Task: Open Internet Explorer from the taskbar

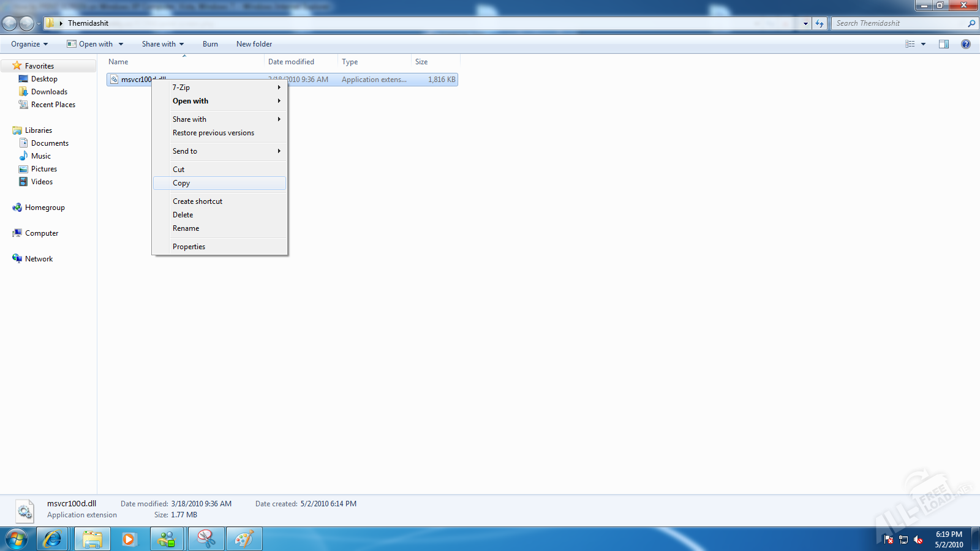Action: [53, 539]
